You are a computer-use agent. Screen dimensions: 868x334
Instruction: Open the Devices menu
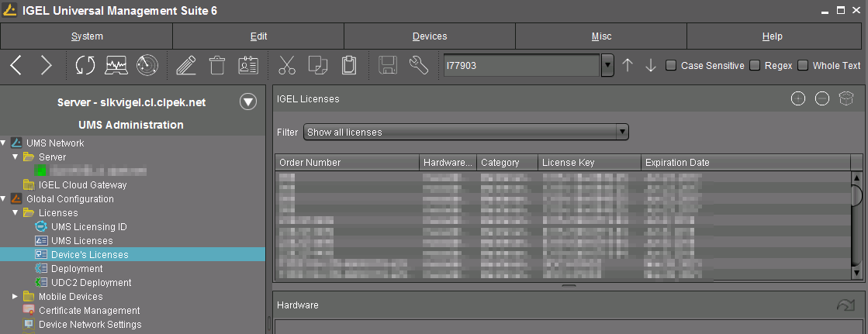pos(430,36)
